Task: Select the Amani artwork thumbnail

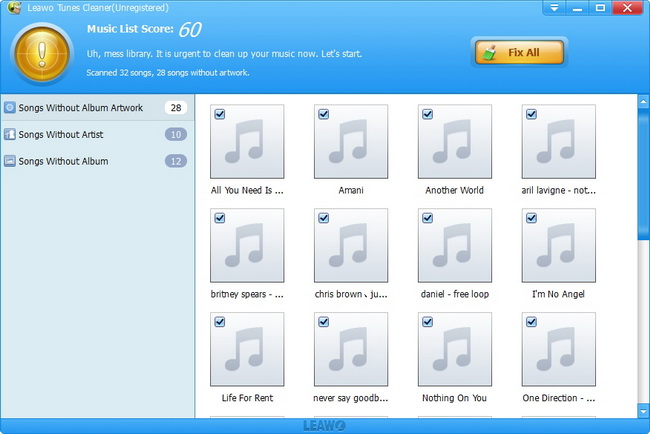Action: [351, 141]
